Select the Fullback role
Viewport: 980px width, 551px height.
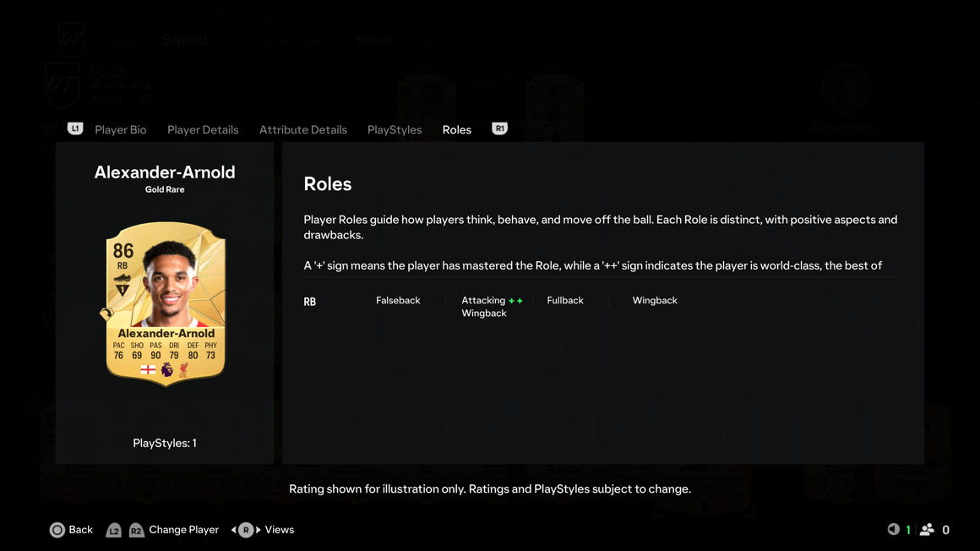(565, 300)
